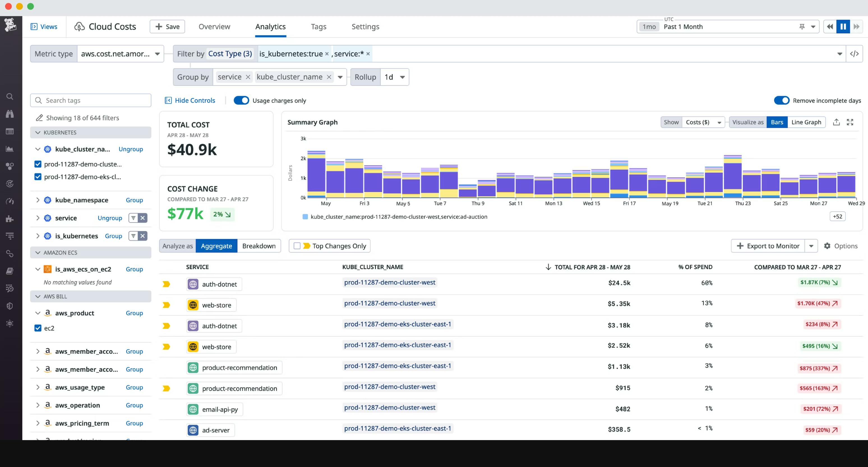Viewport: 868px width, 467px height.
Task: Step time range backward
Action: click(830, 27)
